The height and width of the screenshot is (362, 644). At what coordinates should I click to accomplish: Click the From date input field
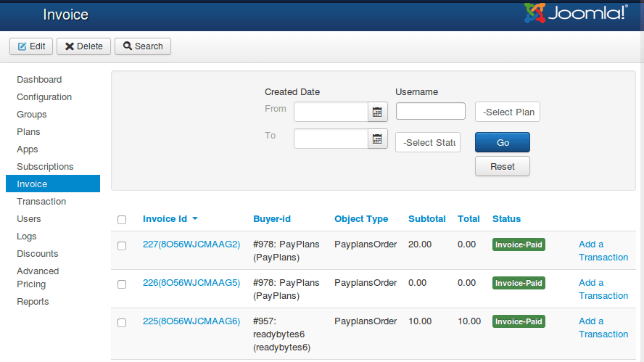coord(331,112)
